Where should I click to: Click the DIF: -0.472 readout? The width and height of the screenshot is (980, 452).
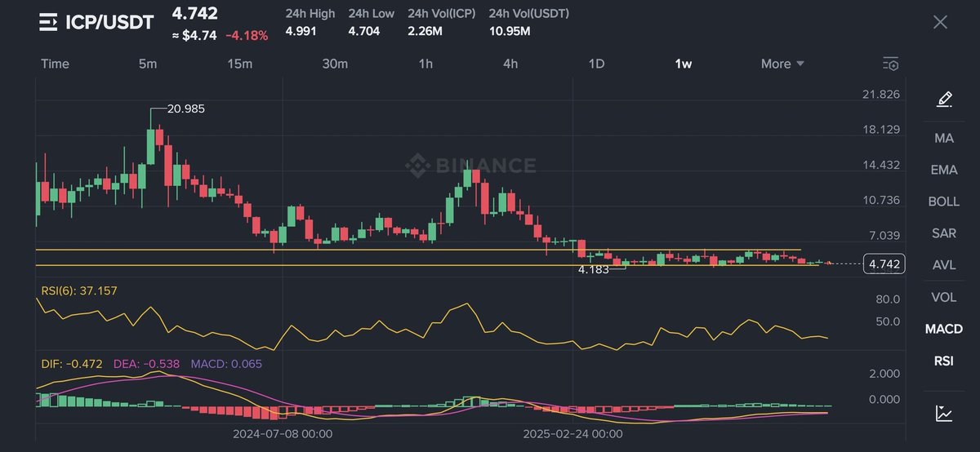[72, 363]
